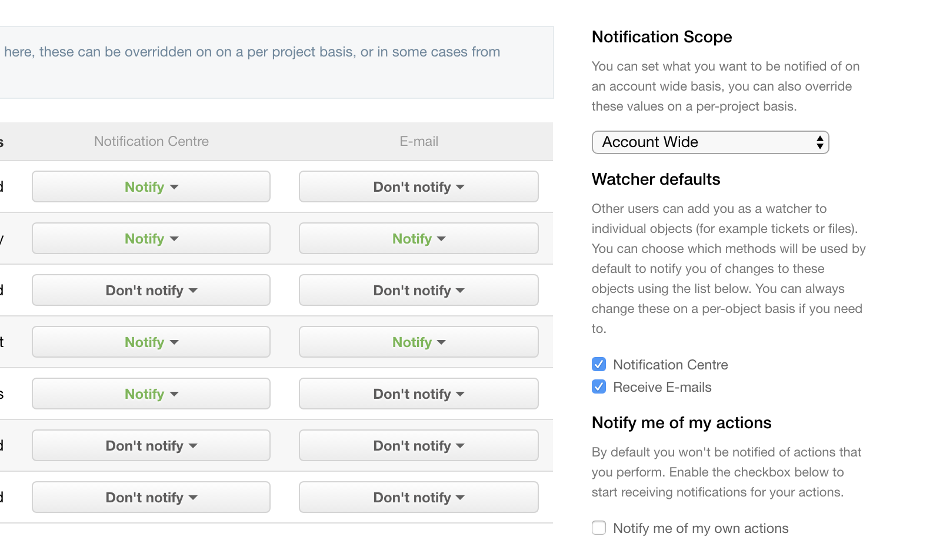Open first row E-mail Don't notify dropdown
933x560 pixels.
[418, 187]
